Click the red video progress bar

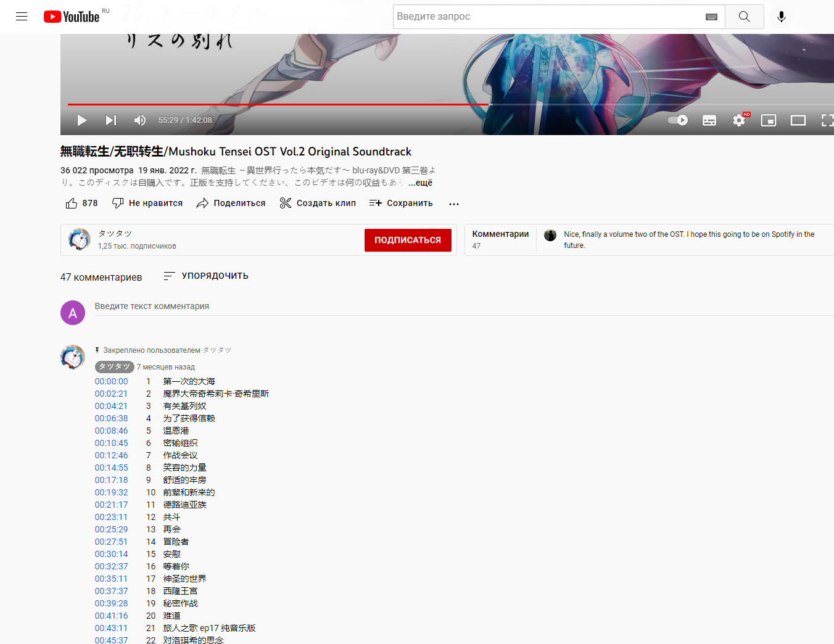pos(278,104)
